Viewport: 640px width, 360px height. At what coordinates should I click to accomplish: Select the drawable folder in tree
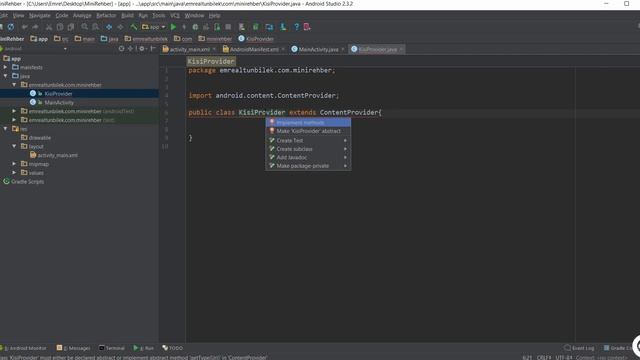coord(40,138)
